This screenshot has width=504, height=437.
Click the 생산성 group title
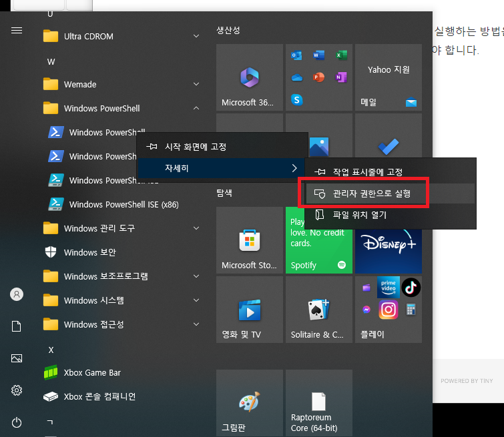[x=228, y=30]
